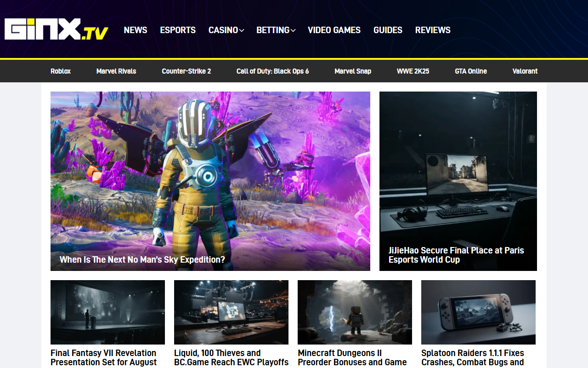This screenshot has height=368, width=588.
Task: Select the GTA Online topic link
Action: click(471, 71)
